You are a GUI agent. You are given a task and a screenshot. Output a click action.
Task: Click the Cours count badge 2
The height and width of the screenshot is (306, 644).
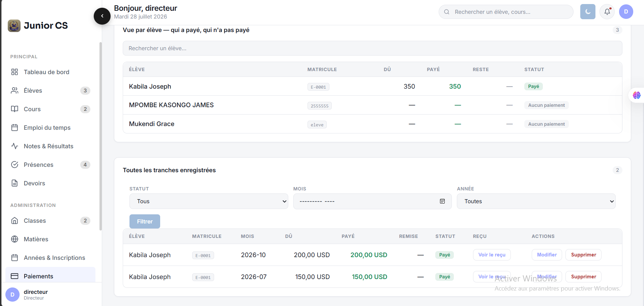click(x=85, y=109)
